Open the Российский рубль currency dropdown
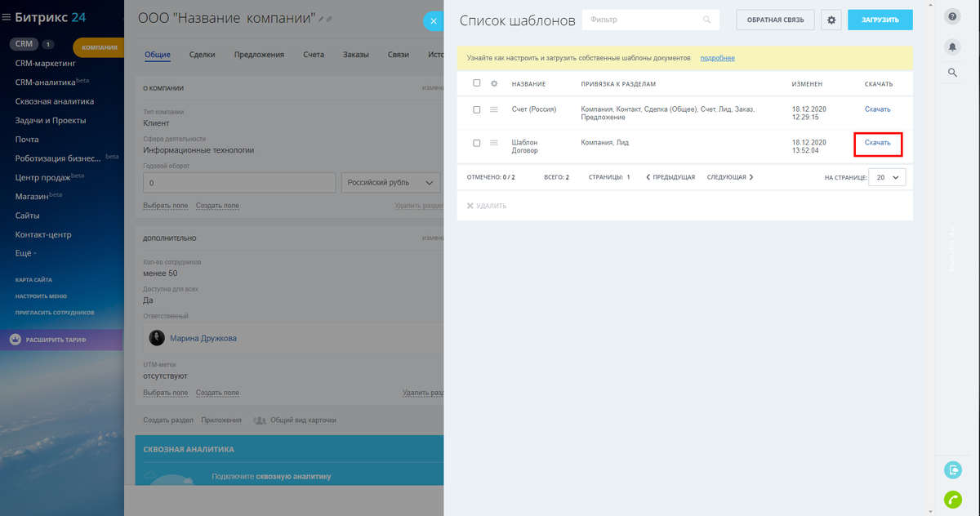The height and width of the screenshot is (516, 980). (391, 183)
